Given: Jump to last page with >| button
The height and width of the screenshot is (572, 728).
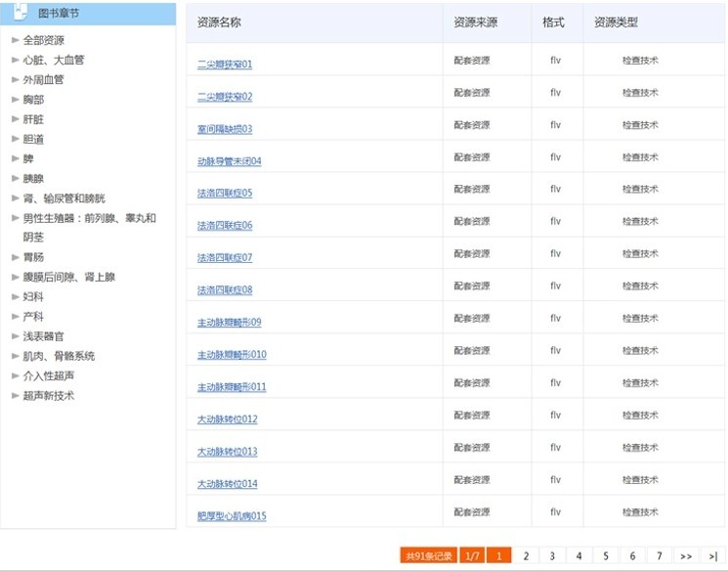Looking at the screenshot, I should click(713, 555).
